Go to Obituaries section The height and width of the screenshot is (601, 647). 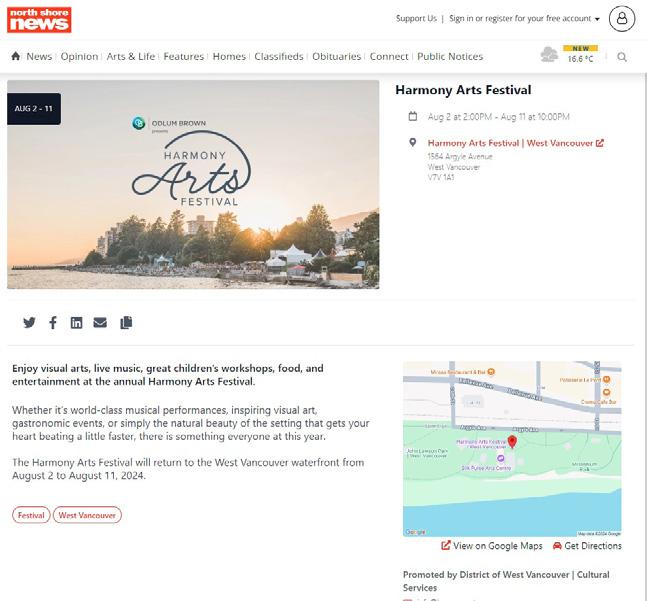pyautogui.click(x=336, y=57)
